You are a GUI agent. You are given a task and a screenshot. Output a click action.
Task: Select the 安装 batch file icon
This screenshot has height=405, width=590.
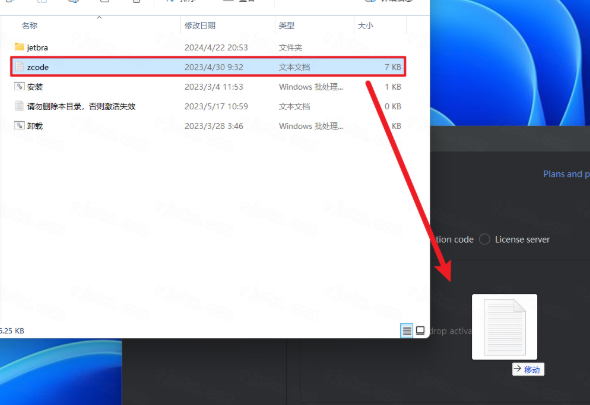(19, 87)
